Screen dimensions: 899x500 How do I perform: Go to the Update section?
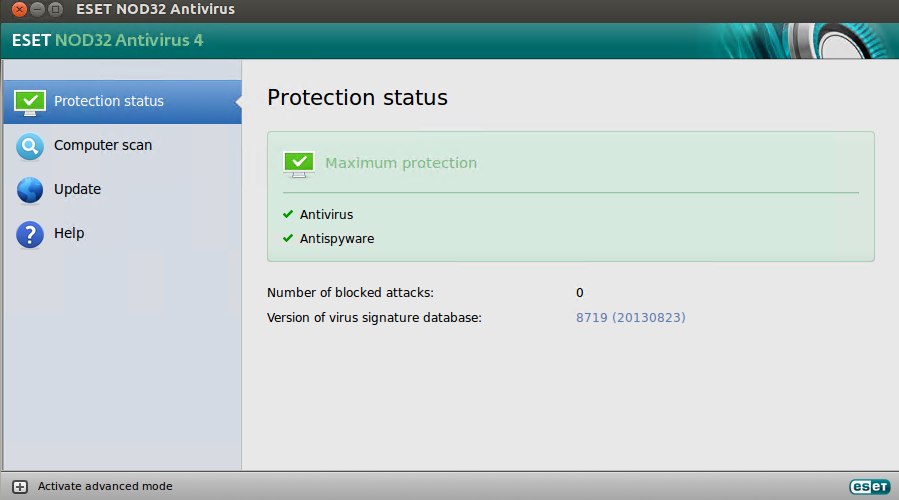123,190
